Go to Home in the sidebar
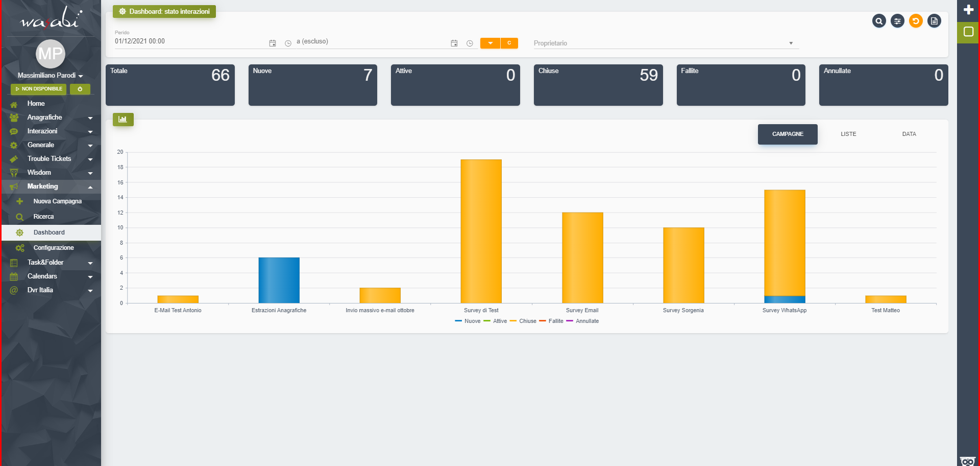The width and height of the screenshot is (980, 466). [36, 104]
